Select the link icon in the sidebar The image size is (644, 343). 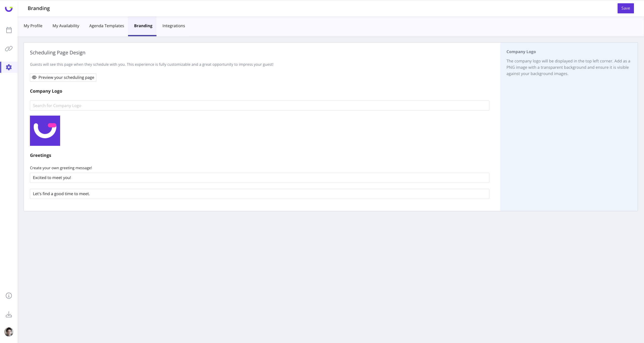pos(9,48)
